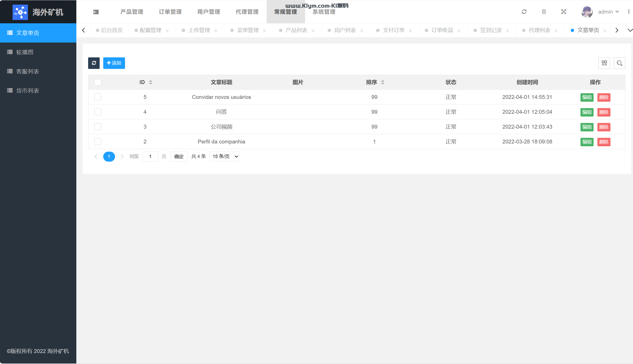Viewport: 633px width, 364px height.
Task: Expand the tab list down-chevron at far right
Action: [x=630, y=30]
